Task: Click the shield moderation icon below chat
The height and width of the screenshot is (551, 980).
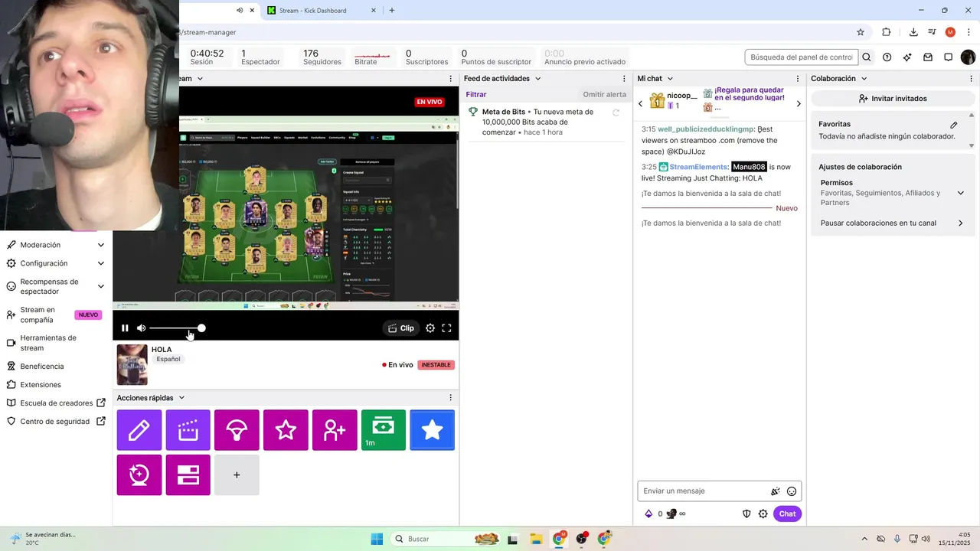Action: (747, 514)
